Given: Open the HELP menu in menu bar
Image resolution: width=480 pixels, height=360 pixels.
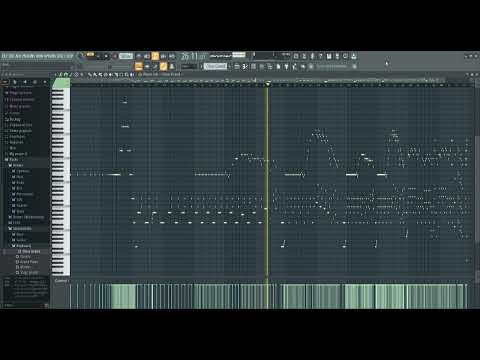Looking at the screenshot, I should point(69,56).
